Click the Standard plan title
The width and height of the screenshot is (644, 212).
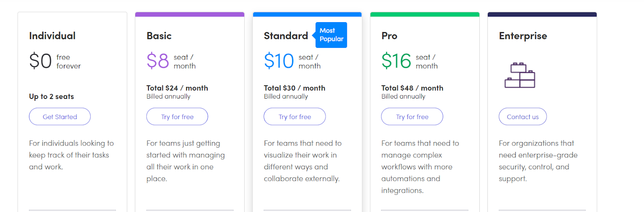[x=286, y=36]
